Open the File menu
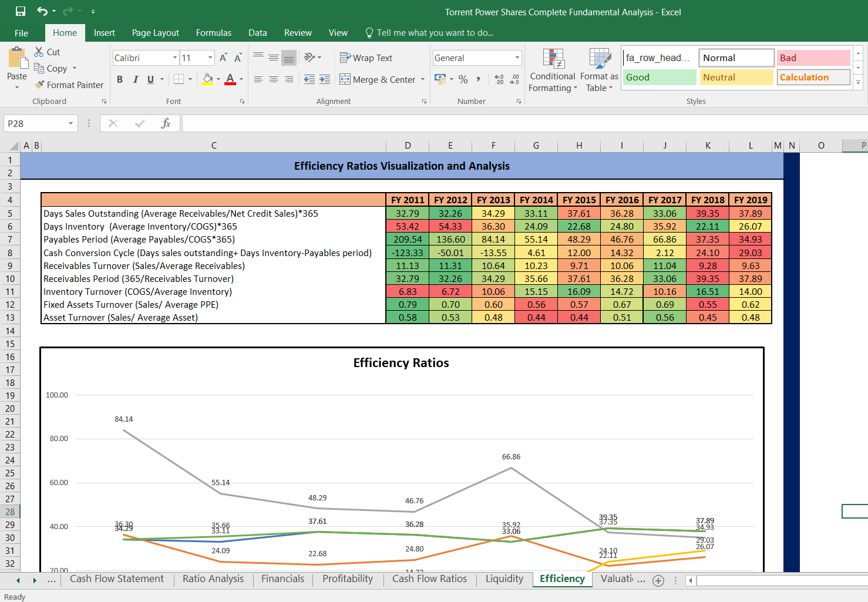 pos(21,33)
